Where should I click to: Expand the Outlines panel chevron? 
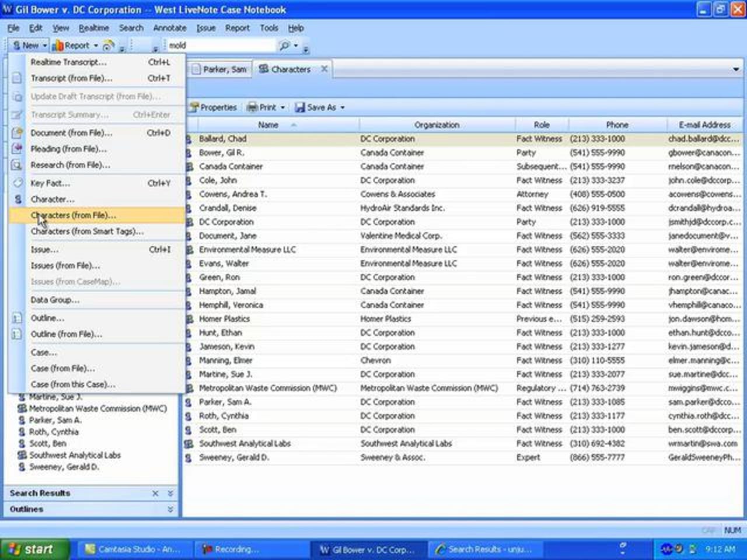coord(170,509)
